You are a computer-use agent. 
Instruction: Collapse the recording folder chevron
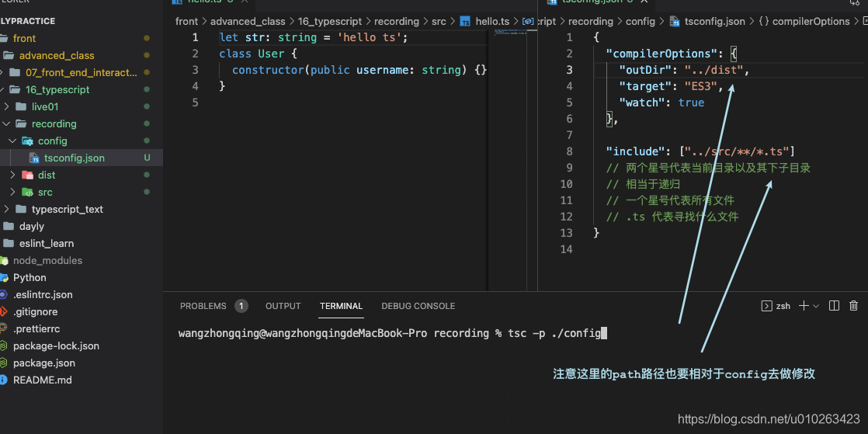coord(6,123)
